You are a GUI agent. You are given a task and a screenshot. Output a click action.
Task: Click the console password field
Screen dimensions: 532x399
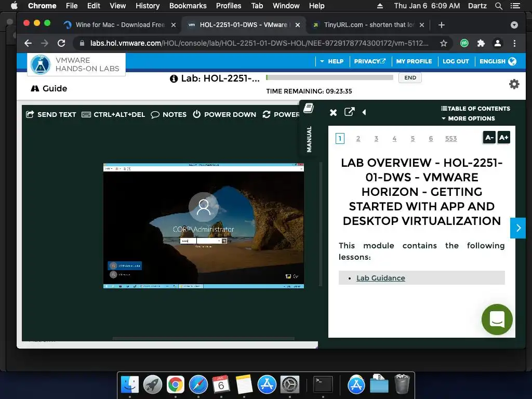tap(201, 241)
